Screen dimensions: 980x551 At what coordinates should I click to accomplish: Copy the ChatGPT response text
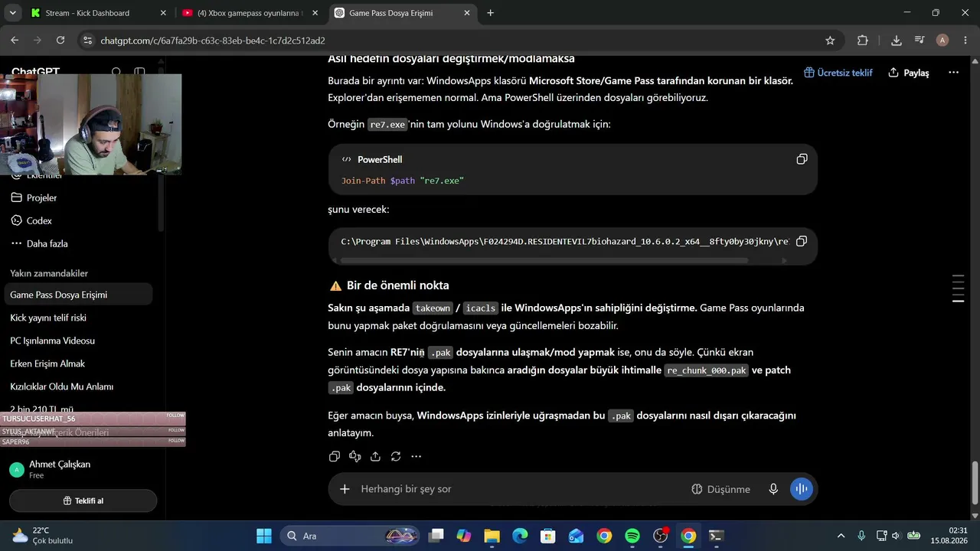[335, 456]
